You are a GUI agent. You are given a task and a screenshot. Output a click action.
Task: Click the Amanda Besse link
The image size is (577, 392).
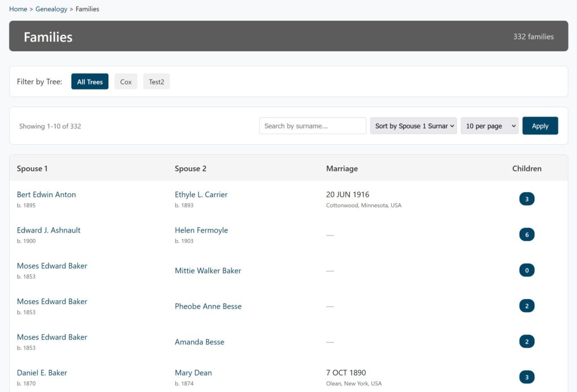pyautogui.click(x=199, y=342)
